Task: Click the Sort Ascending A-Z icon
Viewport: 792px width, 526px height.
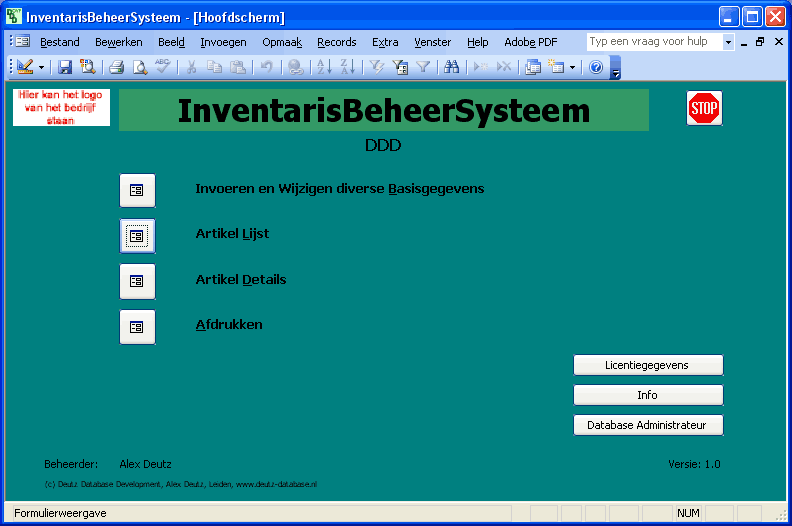Action: coord(324,67)
